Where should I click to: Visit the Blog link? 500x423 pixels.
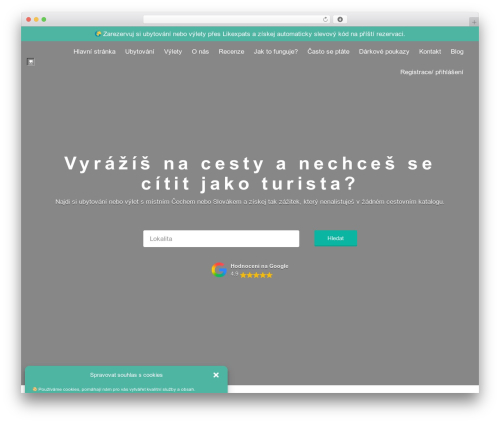[x=457, y=52]
